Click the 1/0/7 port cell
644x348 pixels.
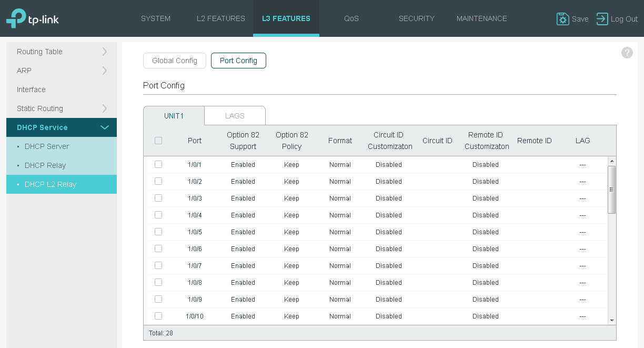click(195, 266)
